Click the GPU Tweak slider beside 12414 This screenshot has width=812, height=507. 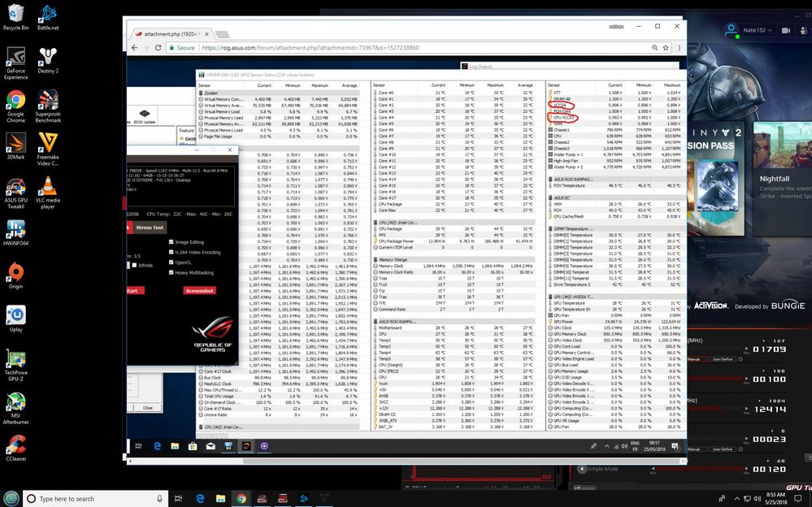coord(715,409)
